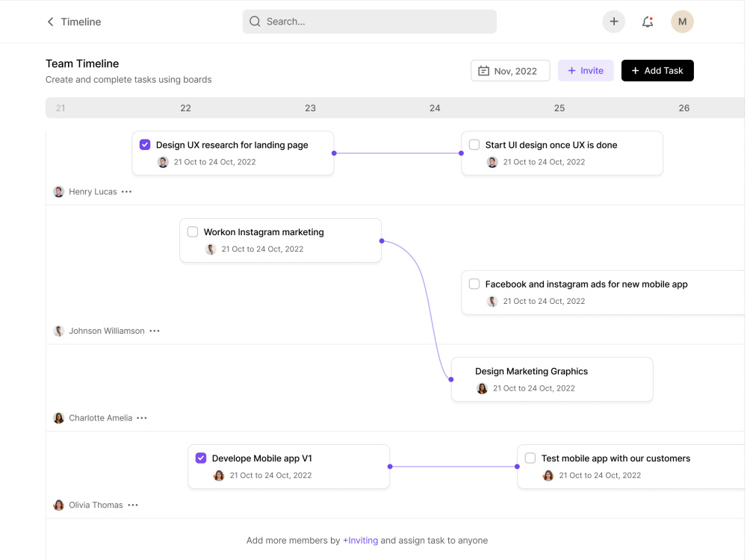Click the +Inviting link at bottom

pyautogui.click(x=360, y=541)
